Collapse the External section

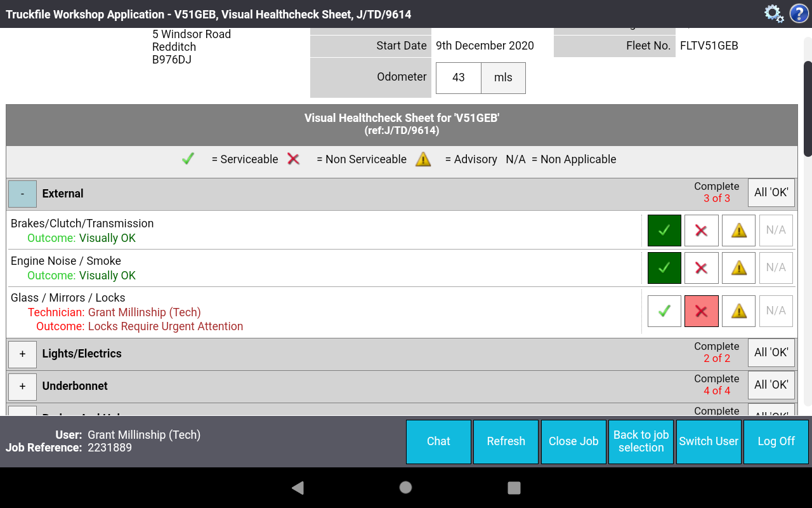coord(22,194)
